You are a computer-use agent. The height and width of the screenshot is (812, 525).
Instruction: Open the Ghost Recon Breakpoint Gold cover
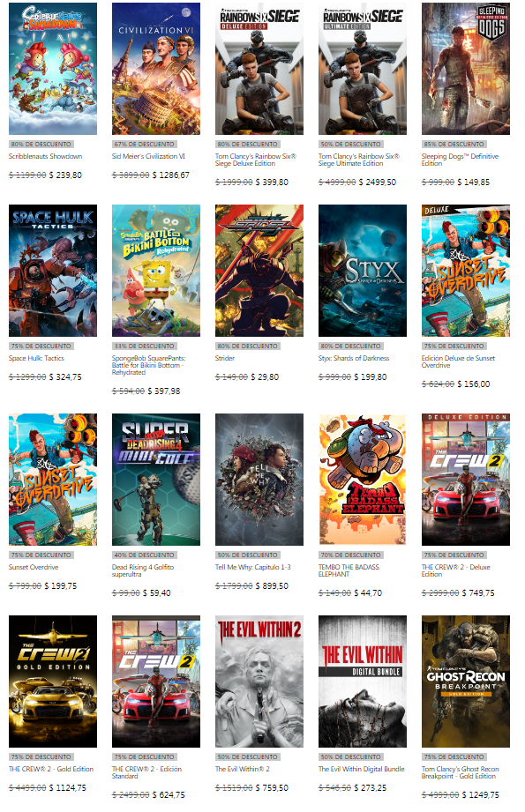pyautogui.click(x=465, y=681)
